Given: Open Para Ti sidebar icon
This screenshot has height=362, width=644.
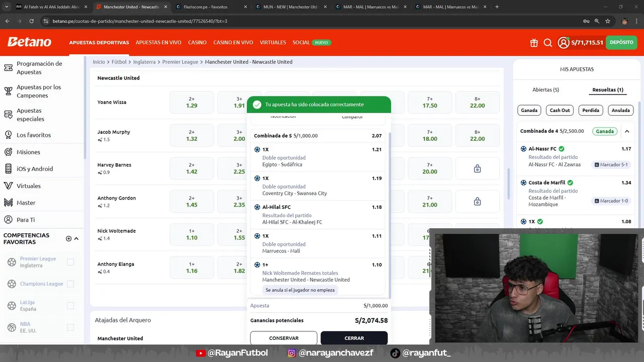Looking at the screenshot, I should click(8, 220).
